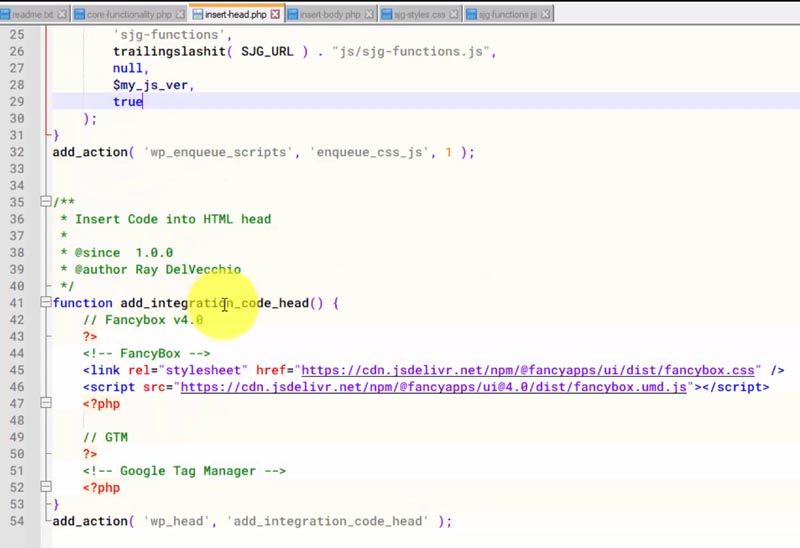Click the save icon on readme.txt tab
800x548 pixels.
5,14
